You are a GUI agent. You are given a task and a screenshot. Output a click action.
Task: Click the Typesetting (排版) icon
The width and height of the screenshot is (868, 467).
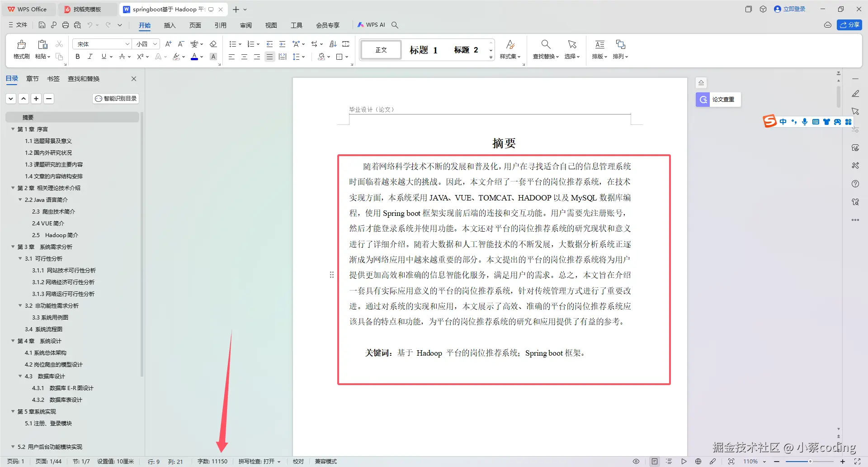599,44
